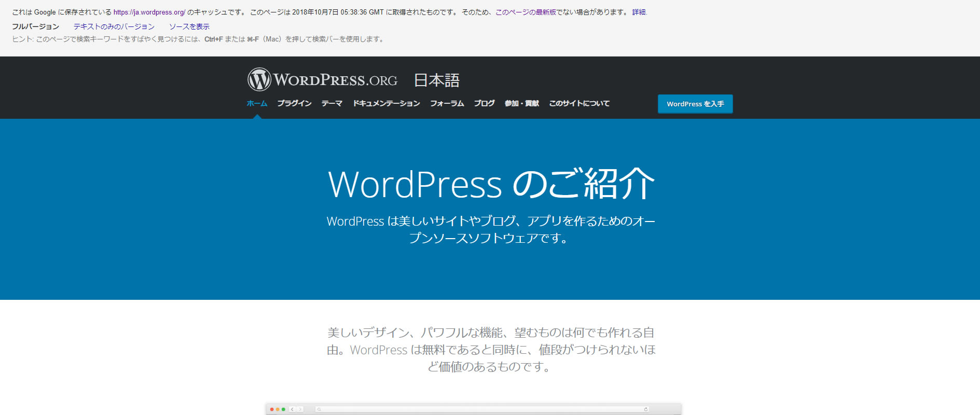Click the WordPress circular W logo
980x415 pixels.
coord(259,80)
